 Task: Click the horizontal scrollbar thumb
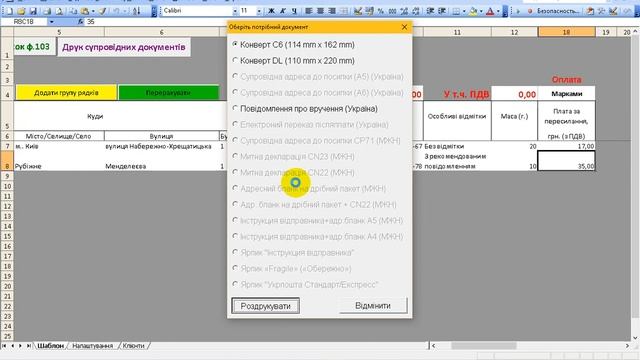pos(484,346)
